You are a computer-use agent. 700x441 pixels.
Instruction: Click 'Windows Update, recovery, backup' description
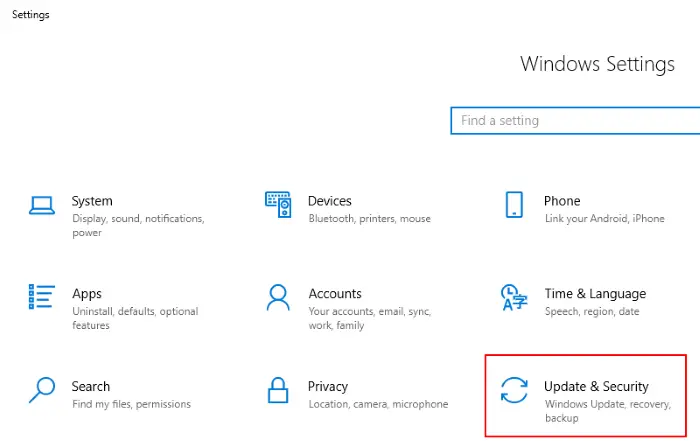(x=608, y=411)
